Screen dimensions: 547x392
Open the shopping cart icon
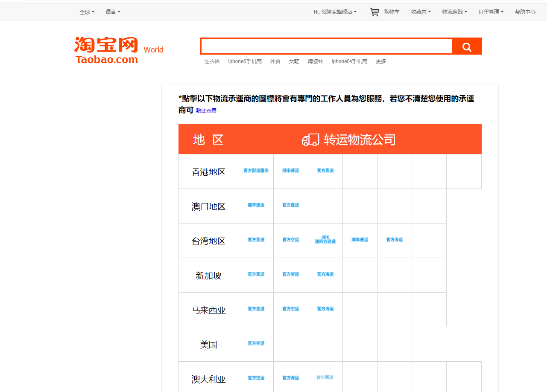pos(374,12)
